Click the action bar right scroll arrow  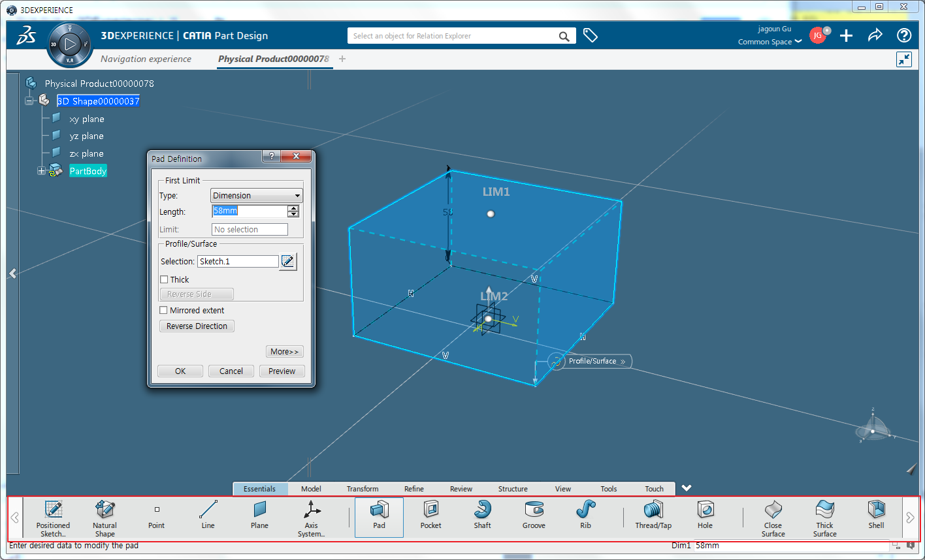tap(910, 518)
